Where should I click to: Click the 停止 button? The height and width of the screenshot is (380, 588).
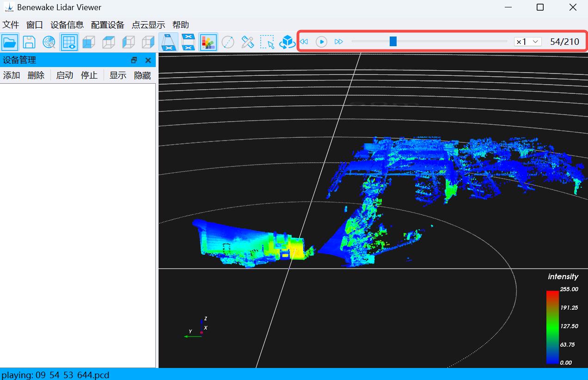coord(89,75)
